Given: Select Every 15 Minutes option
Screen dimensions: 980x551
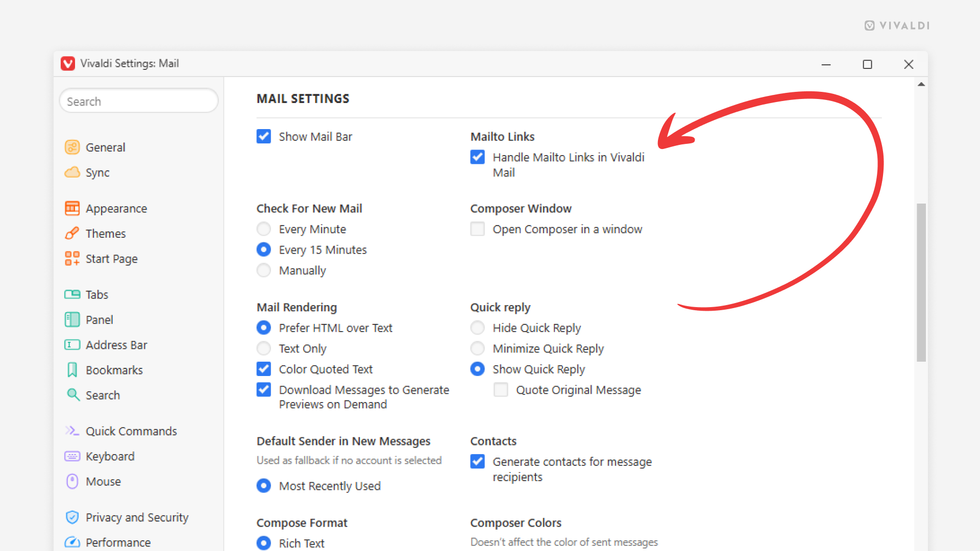Looking at the screenshot, I should click(263, 249).
